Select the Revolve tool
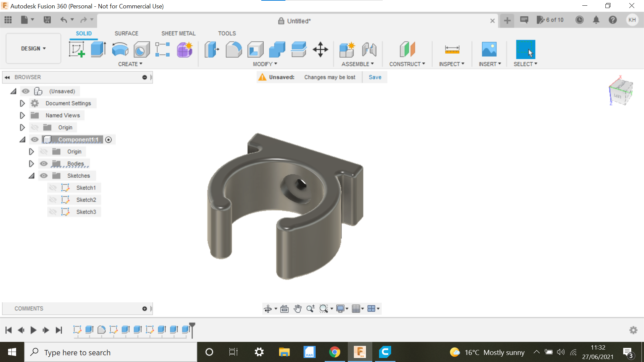Image resolution: width=644 pixels, height=362 pixels. (x=120, y=50)
